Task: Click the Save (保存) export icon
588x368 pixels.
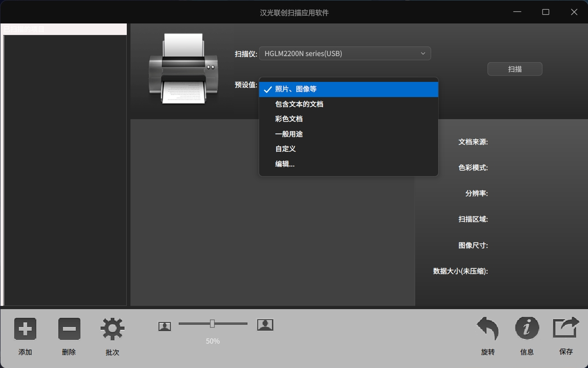Action: click(x=566, y=328)
